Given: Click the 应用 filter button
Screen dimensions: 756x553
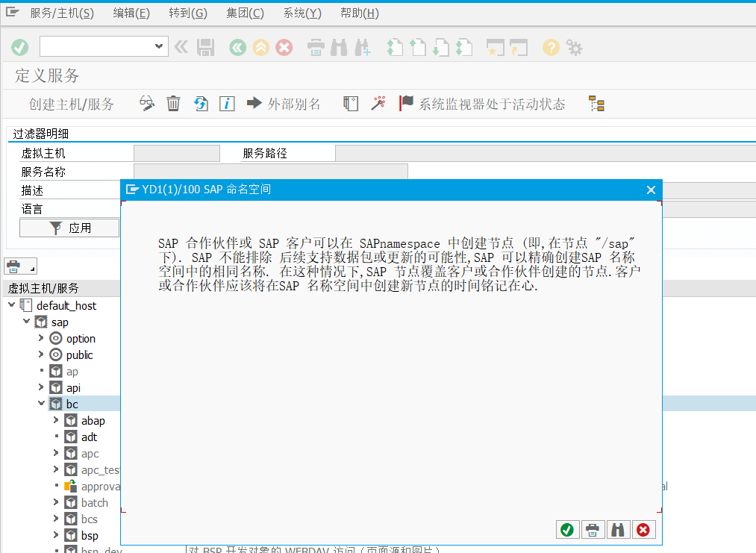Looking at the screenshot, I should (69, 228).
